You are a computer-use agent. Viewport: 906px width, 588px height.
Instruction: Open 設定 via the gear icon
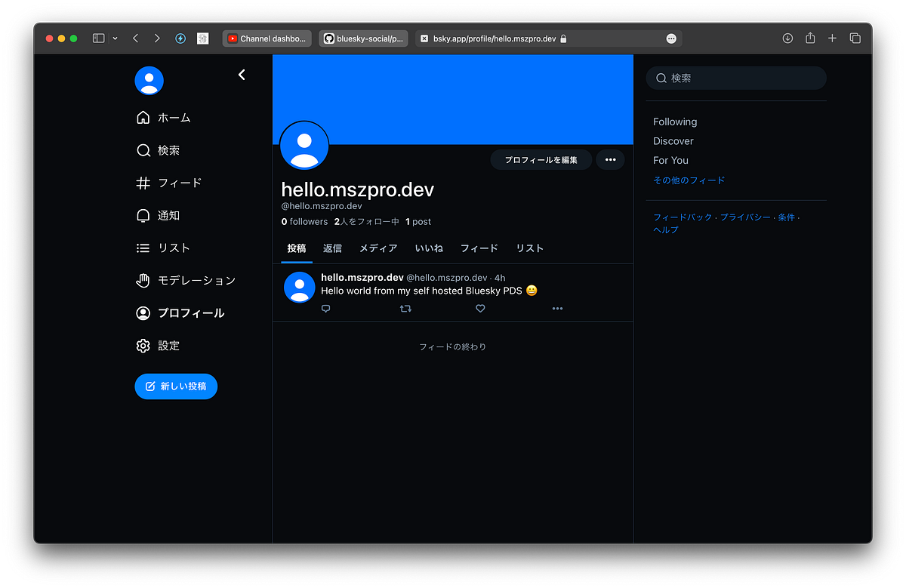(x=143, y=345)
